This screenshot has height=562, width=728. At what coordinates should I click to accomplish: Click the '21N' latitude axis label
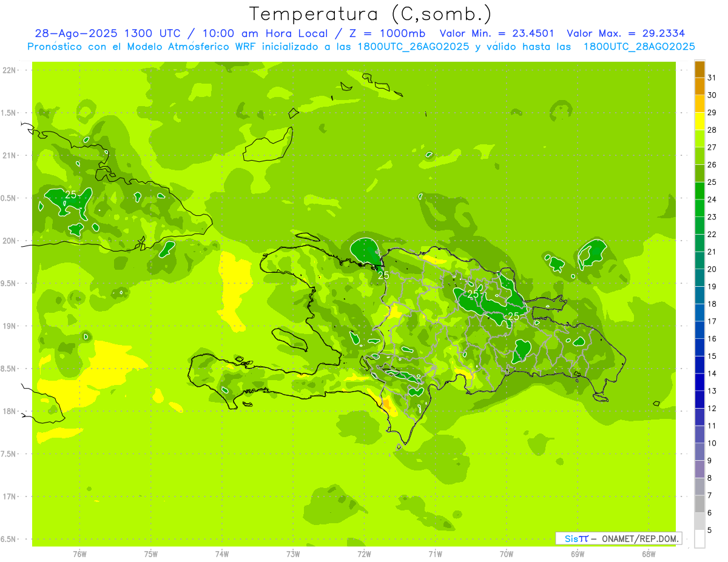click(9, 156)
